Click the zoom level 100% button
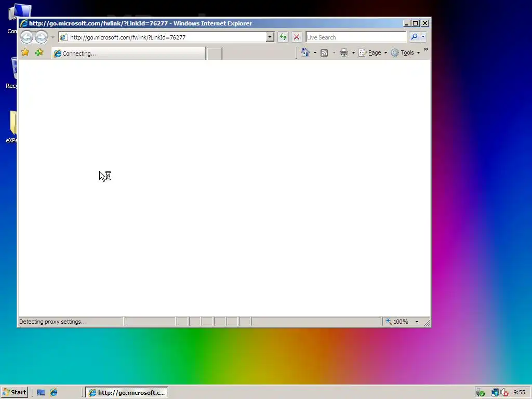532x399 pixels. [x=397, y=321]
